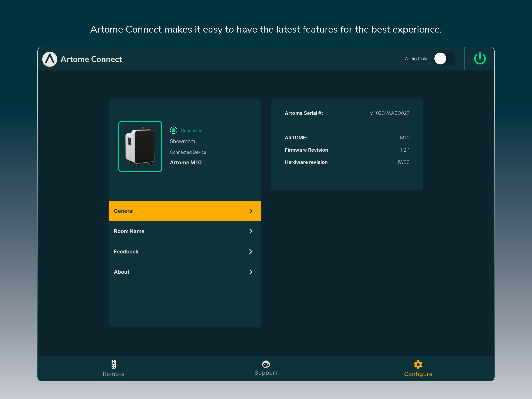The height and width of the screenshot is (399, 532).
Task: Click the Firmware Revision label
Action: [x=306, y=150]
